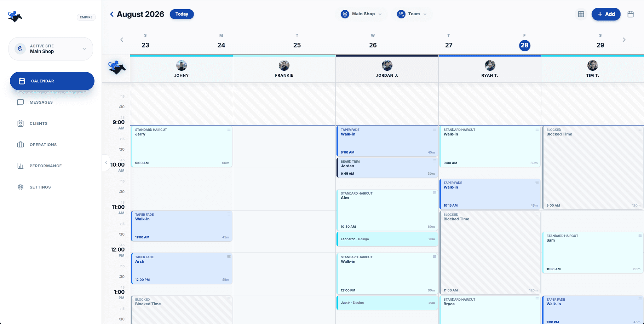Viewport: 644px width, 324px height.
Task: Open Sam's appointment menu handle
Action: coord(640,236)
